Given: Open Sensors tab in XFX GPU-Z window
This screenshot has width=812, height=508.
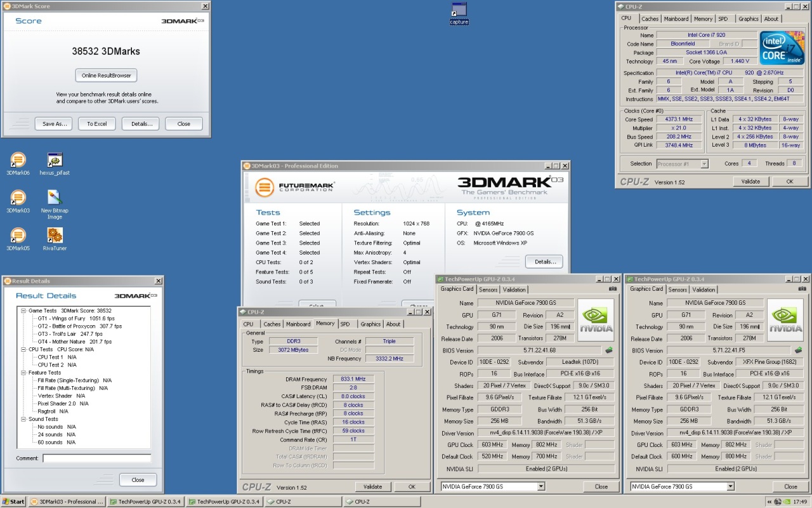Looking at the screenshot, I should [678, 290].
